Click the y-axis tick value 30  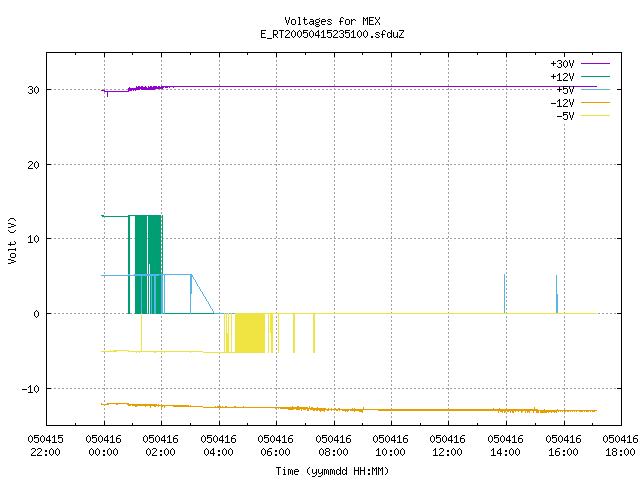click(33, 90)
